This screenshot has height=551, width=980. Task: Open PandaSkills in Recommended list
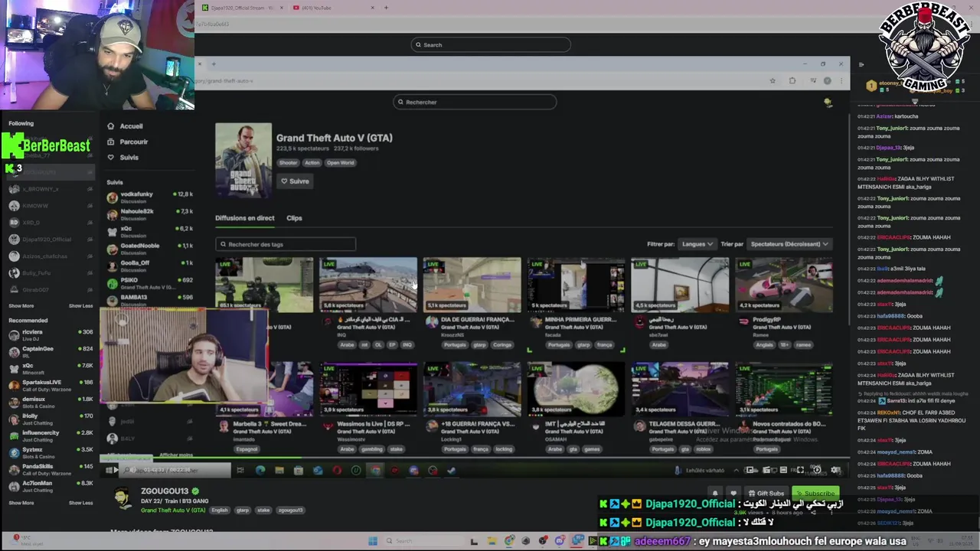[51, 469]
